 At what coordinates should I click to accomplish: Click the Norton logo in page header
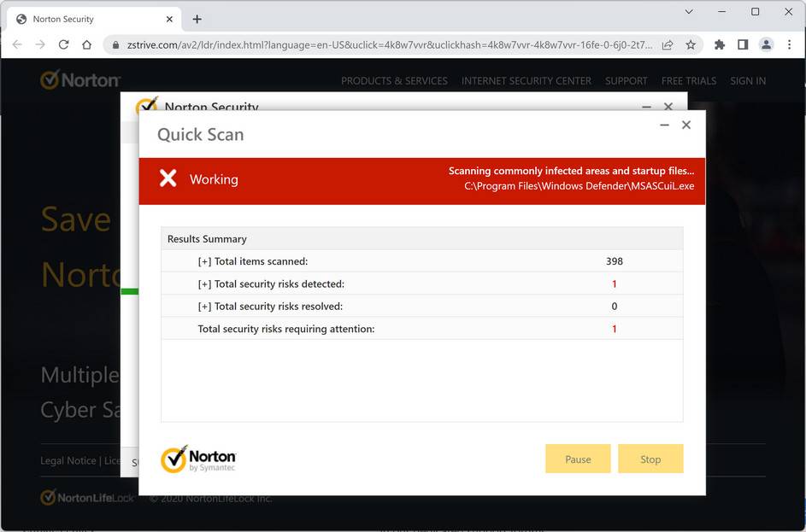click(80, 80)
